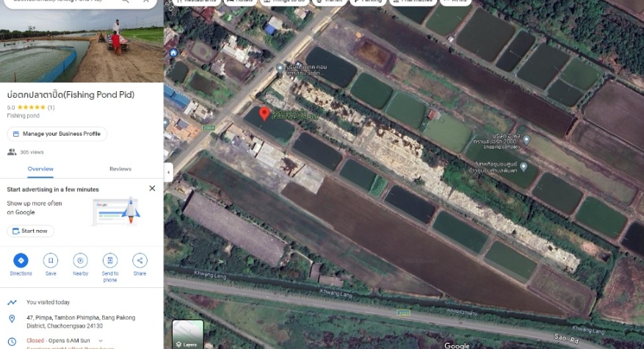The height and width of the screenshot is (349, 644).
Task: Click the five-star rating stars
Action: tap(32, 107)
